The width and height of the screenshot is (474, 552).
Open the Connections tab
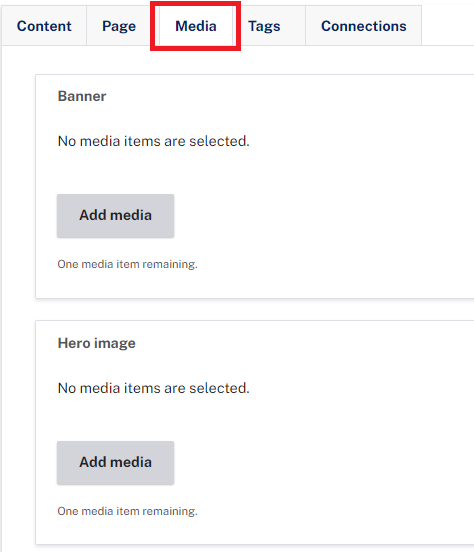[x=363, y=26]
